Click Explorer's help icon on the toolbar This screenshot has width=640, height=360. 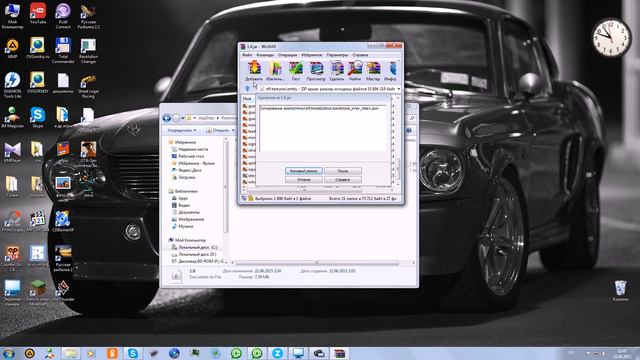pos(409,130)
